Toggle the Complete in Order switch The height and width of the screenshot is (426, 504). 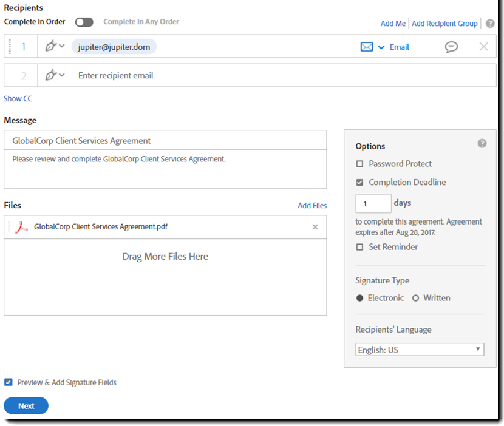84,22
